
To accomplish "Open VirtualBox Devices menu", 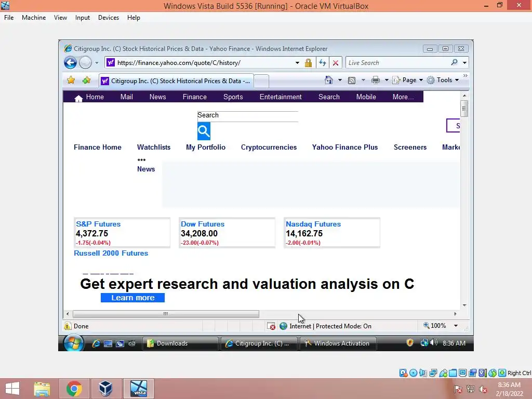I will [x=109, y=18].
